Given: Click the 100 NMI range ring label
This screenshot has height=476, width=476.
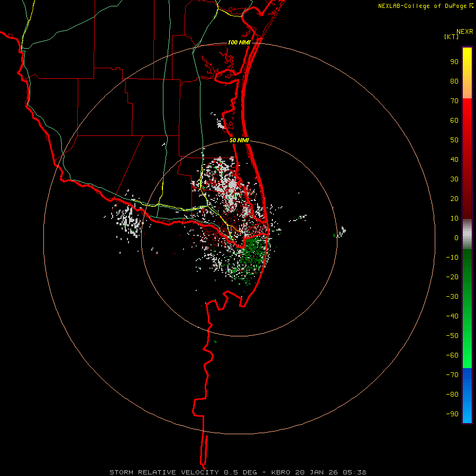Looking at the screenshot, I should (x=239, y=42).
